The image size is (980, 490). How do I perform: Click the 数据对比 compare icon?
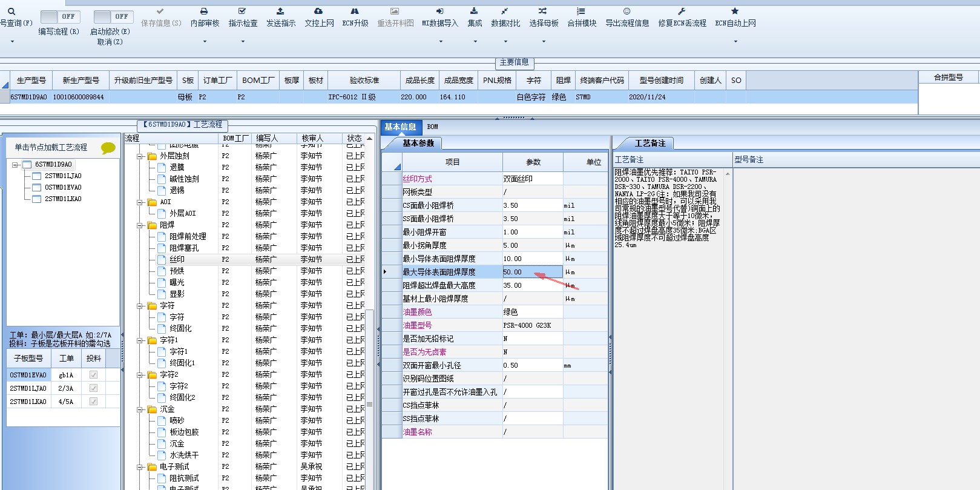[505, 12]
